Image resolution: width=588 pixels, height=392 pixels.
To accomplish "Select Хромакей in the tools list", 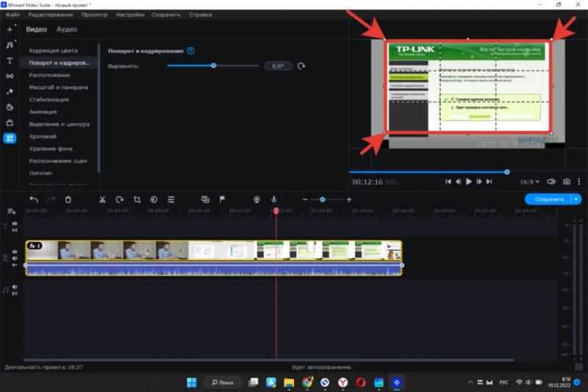I will [43, 136].
